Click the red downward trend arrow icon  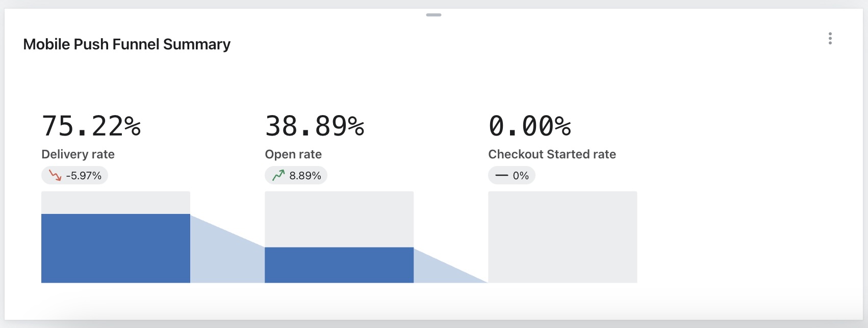click(x=55, y=176)
